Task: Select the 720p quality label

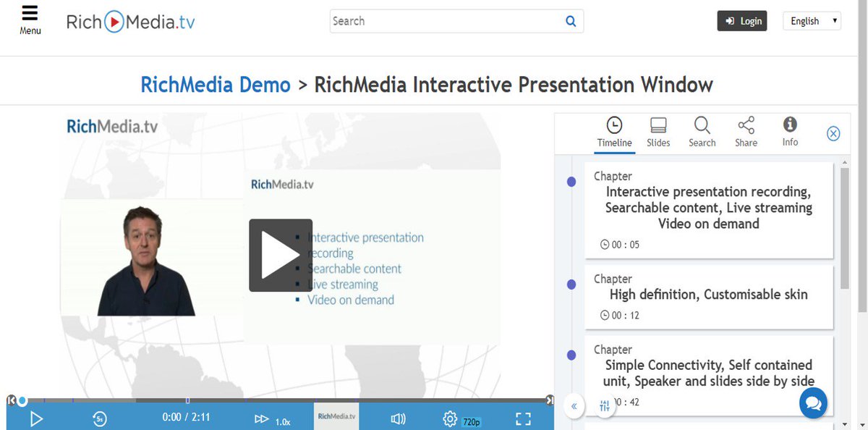Action: pyautogui.click(x=480, y=419)
